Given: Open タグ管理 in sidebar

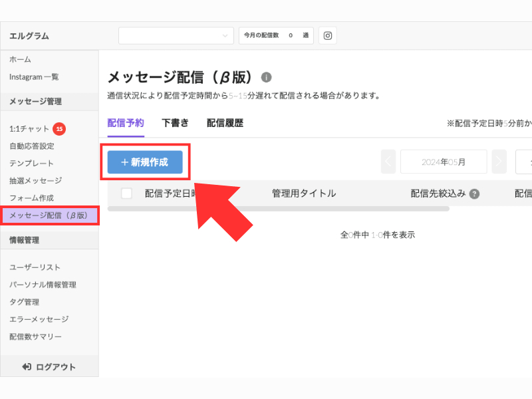Looking at the screenshot, I should [24, 302].
